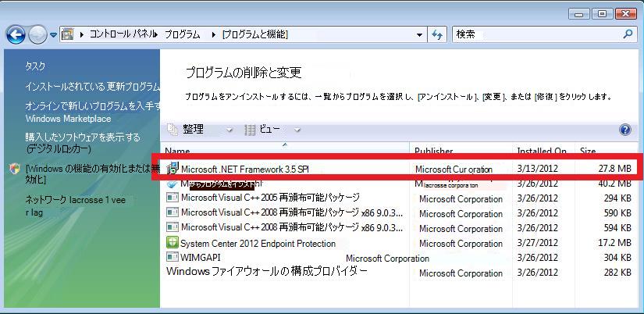Click the Control Panel icon in address bar
644x314 pixels.
[67, 34]
